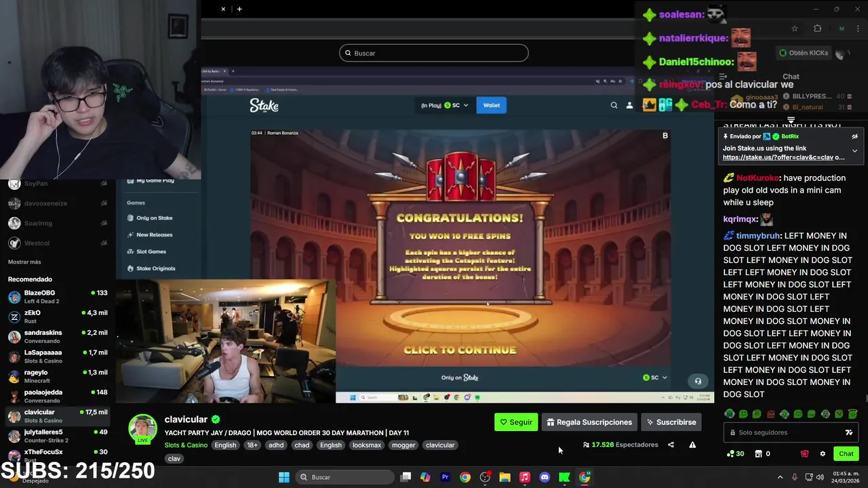The image size is (868, 488).
Task: Click clavicular's live profile avatar
Action: point(142,428)
